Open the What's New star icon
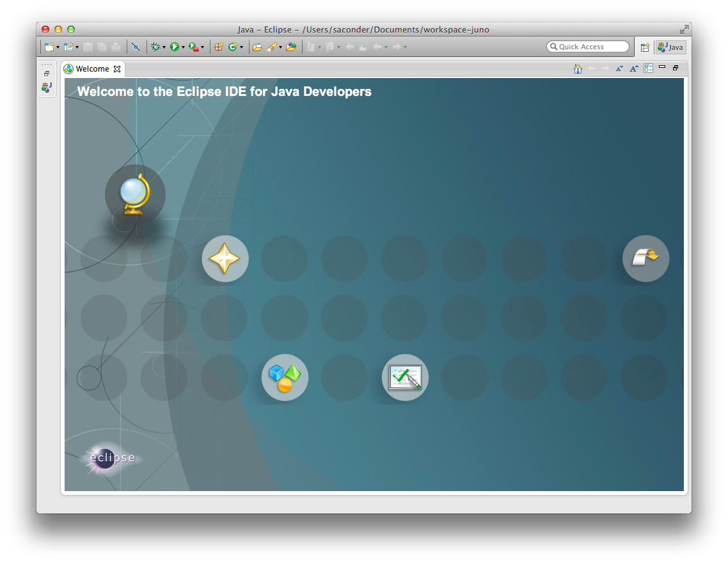Viewport: 728px width, 564px height. pyautogui.click(x=225, y=258)
